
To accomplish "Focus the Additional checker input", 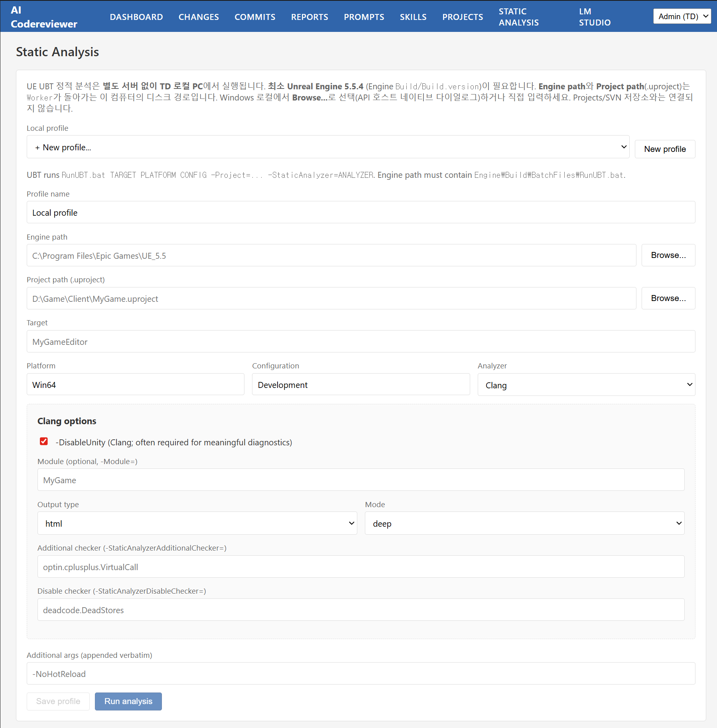I will (x=361, y=567).
